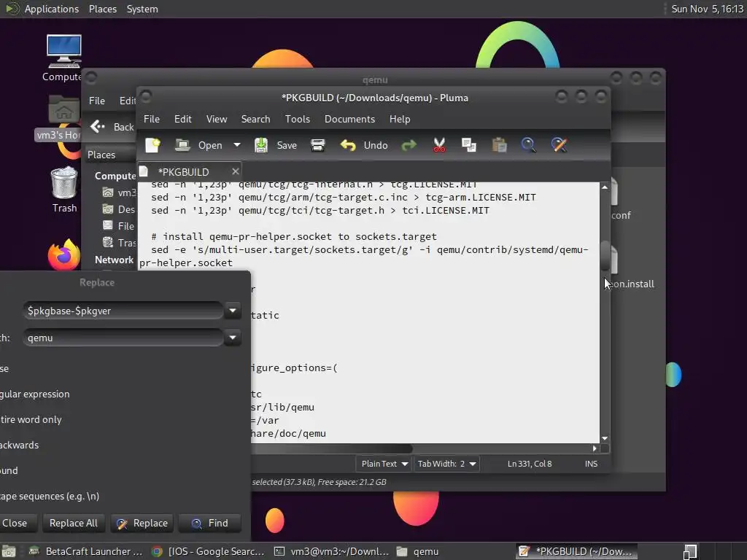Open find and replace toolbar icon
The height and width of the screenshot is (560, 747).
click(x=559, y=145)
